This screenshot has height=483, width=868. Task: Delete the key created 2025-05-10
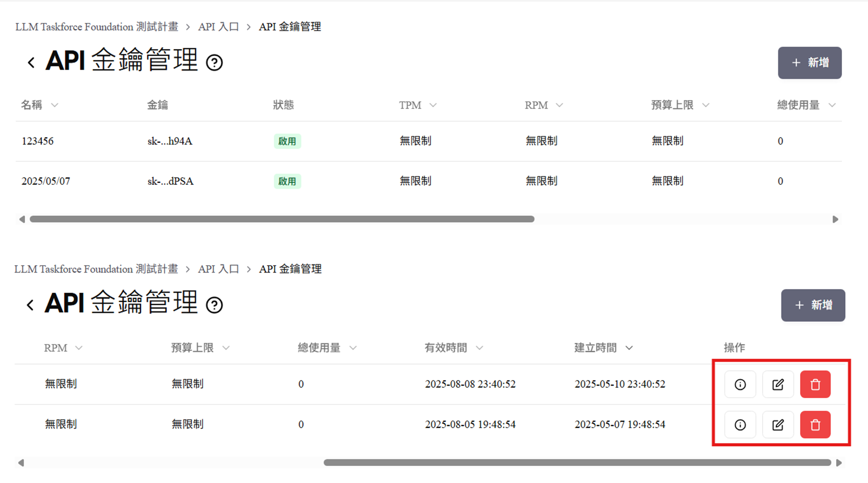[815, 384]
